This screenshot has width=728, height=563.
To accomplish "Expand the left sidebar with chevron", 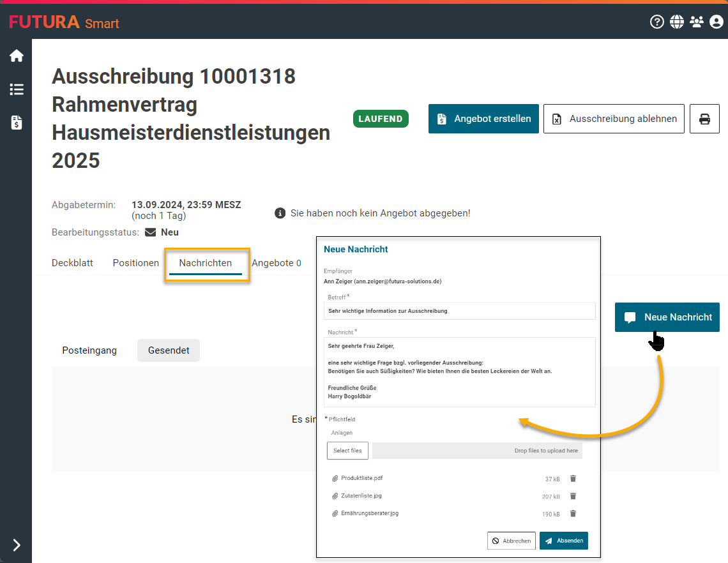I will click(17, 544).
